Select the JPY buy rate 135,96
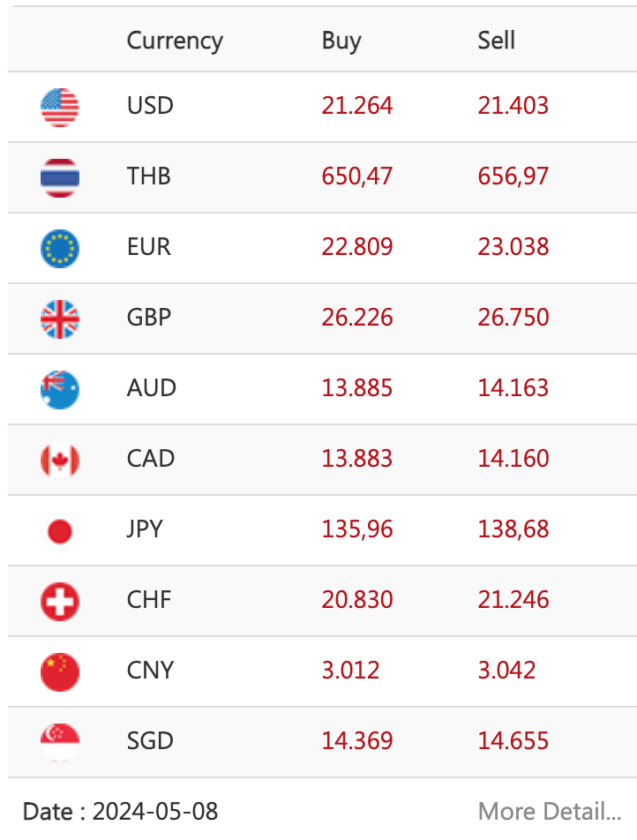The image size is (637, 840). point(356,529)
